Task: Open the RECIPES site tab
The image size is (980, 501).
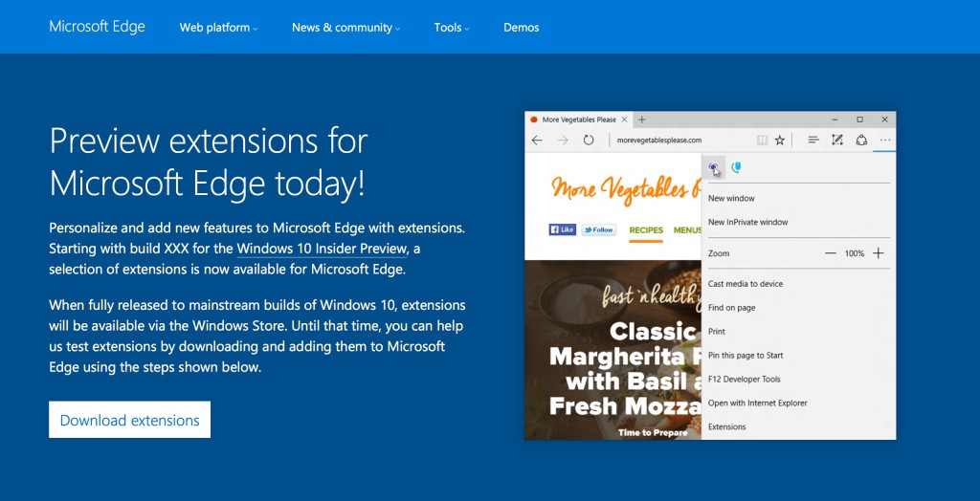Action: (x=646, y=230)
